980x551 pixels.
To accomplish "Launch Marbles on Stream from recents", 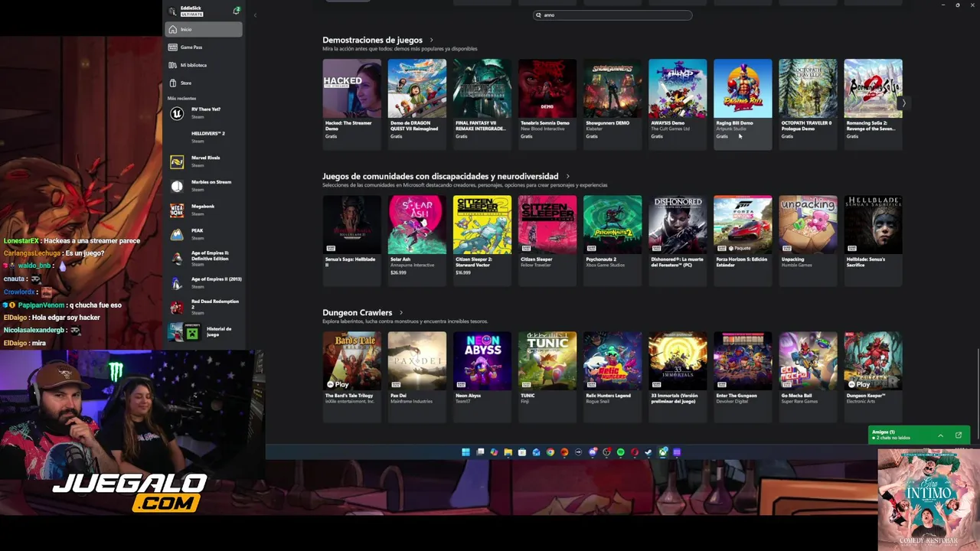I will click(203, 185).
